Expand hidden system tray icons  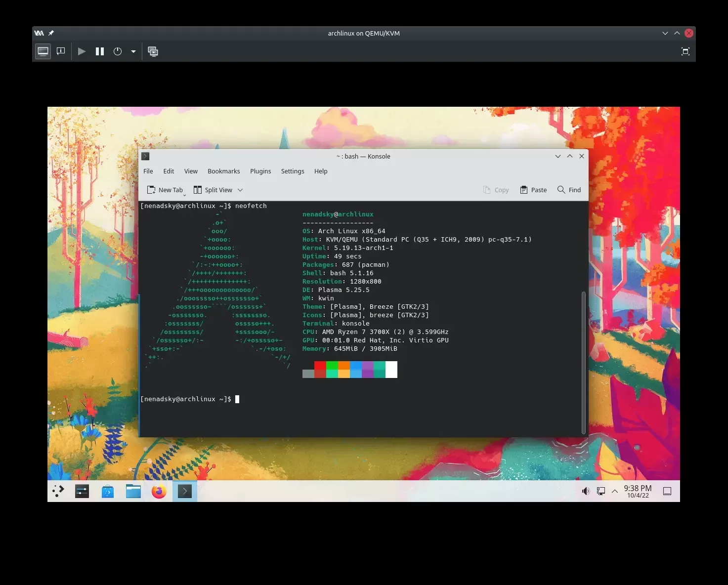pos(615,491)
